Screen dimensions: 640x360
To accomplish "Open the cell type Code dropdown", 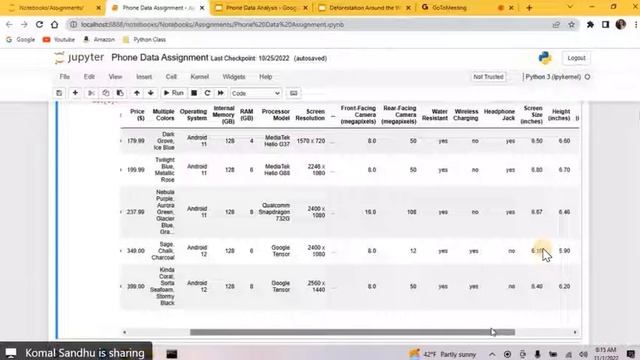I will [x=256, y=93].
